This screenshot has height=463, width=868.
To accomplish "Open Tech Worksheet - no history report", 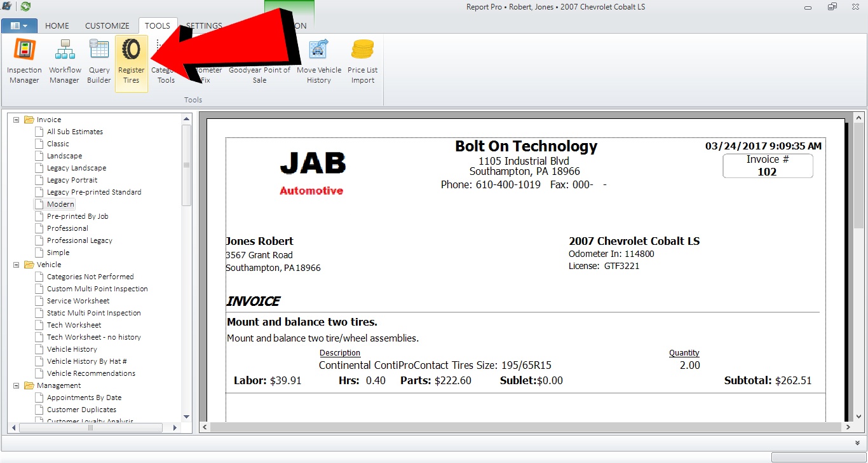I will (x=94, y=337).
